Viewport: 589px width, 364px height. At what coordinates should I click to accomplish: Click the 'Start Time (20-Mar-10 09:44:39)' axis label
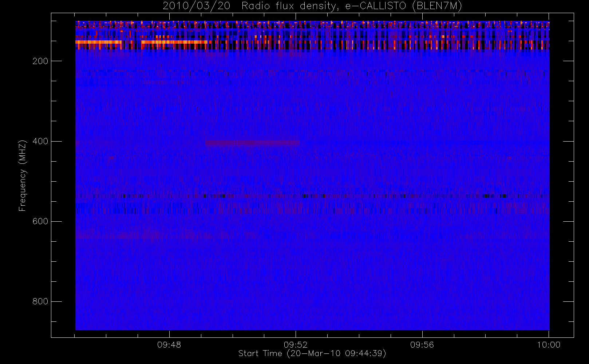coord(312,353)
